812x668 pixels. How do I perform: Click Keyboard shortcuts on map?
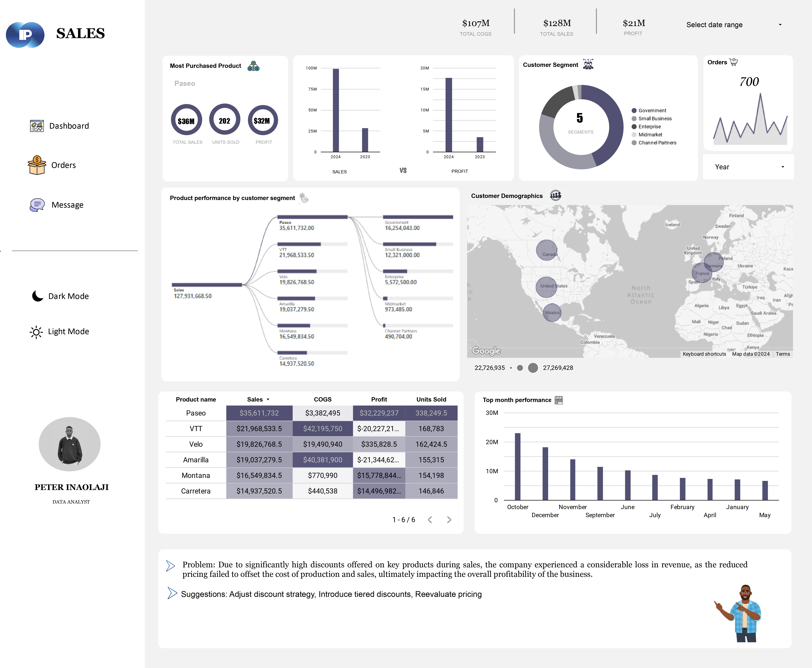click(704, 354)
